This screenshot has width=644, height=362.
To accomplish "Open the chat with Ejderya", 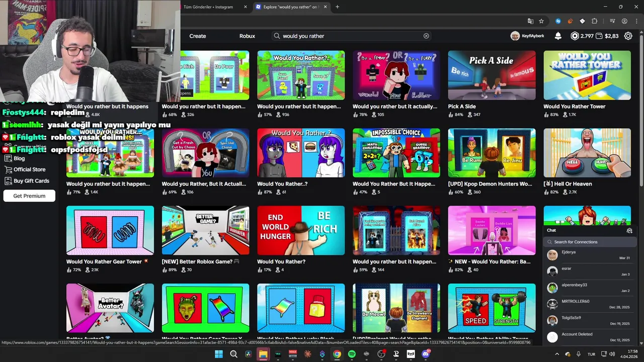I will pos(589,255).
